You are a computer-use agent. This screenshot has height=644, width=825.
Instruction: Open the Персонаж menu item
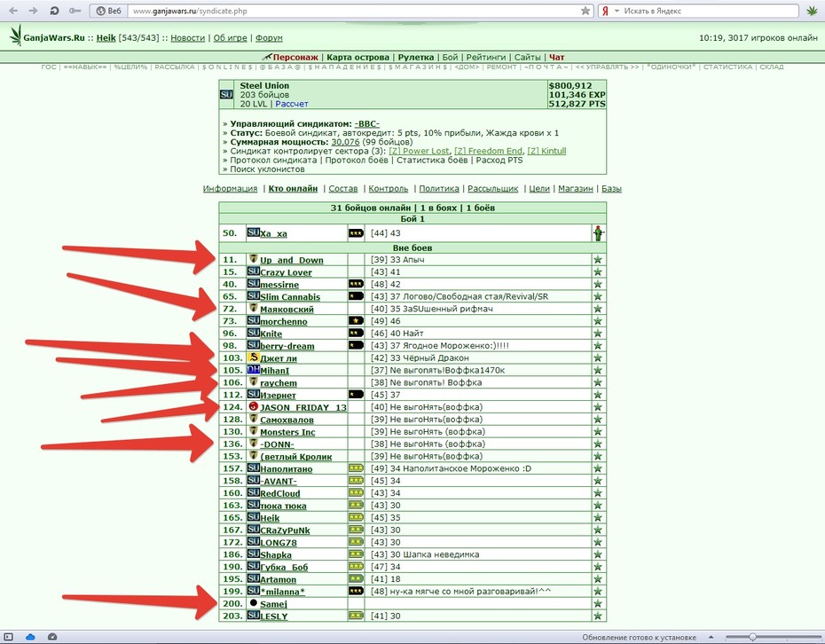click(295, 57)
